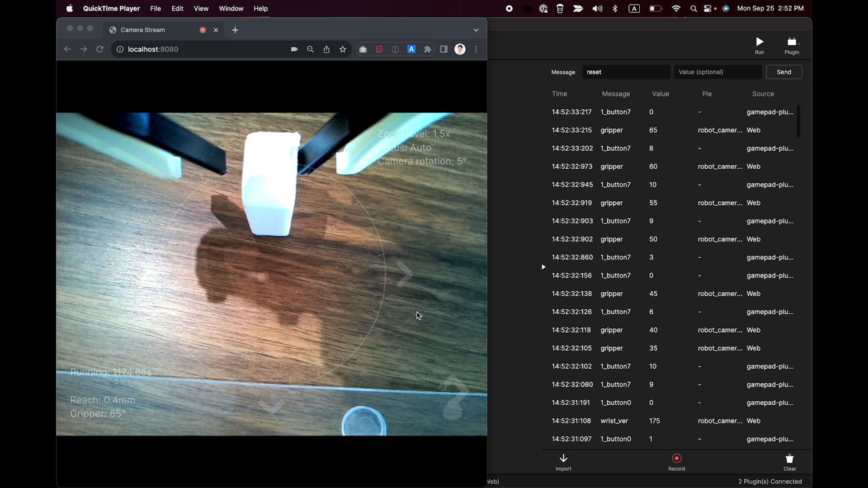Click the camera stream favicon icon
This screenshot has height=488, width=868.
(x=113, y=30)
